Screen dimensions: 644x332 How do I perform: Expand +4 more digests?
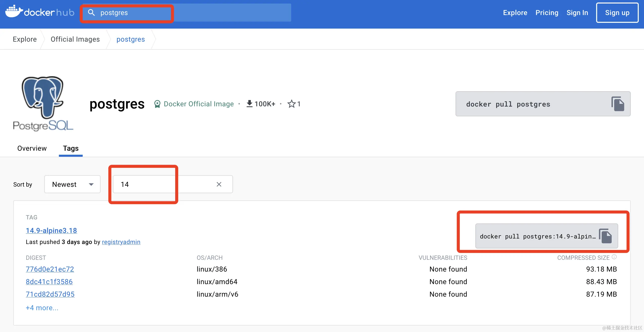[x=42, y=308]
